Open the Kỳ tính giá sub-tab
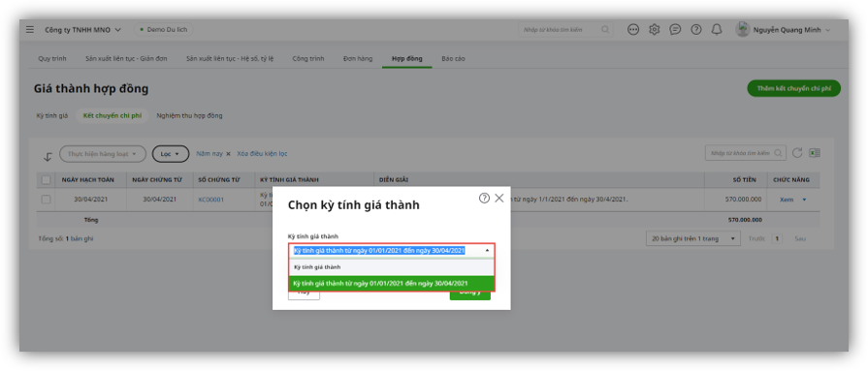 click(x=52, y=116)
